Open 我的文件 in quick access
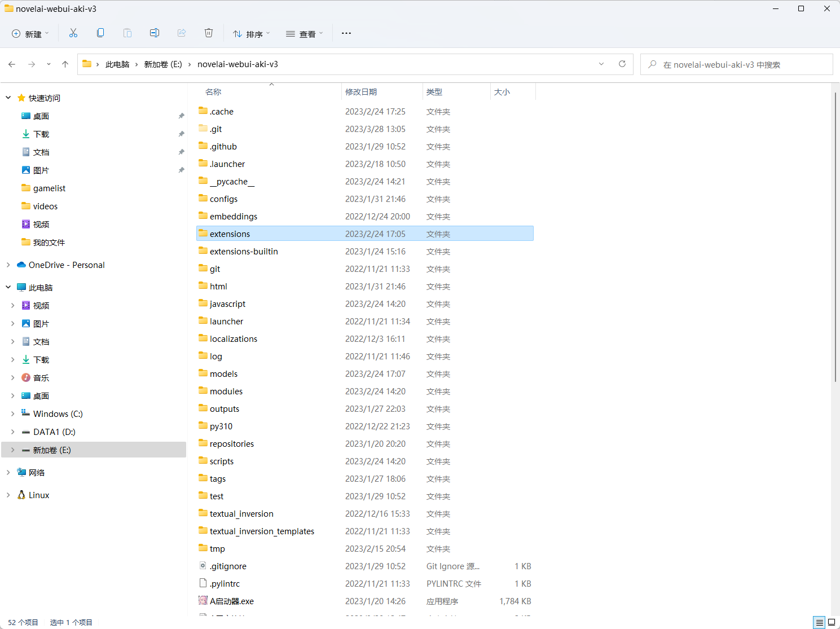Viewport: 840px width, 629px height. [49, 243]
